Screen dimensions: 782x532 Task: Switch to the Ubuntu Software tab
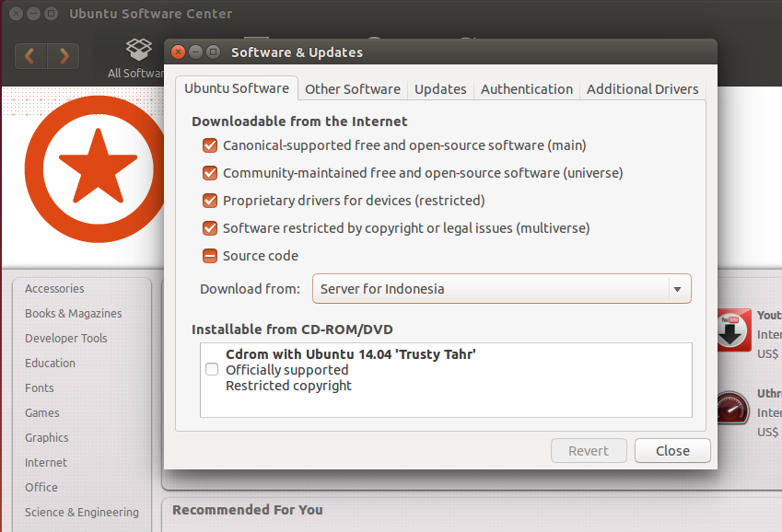tap(237, 88)
